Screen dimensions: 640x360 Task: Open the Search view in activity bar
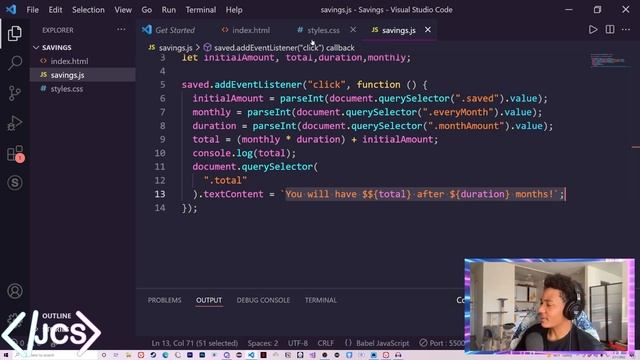tap(15, 63)
